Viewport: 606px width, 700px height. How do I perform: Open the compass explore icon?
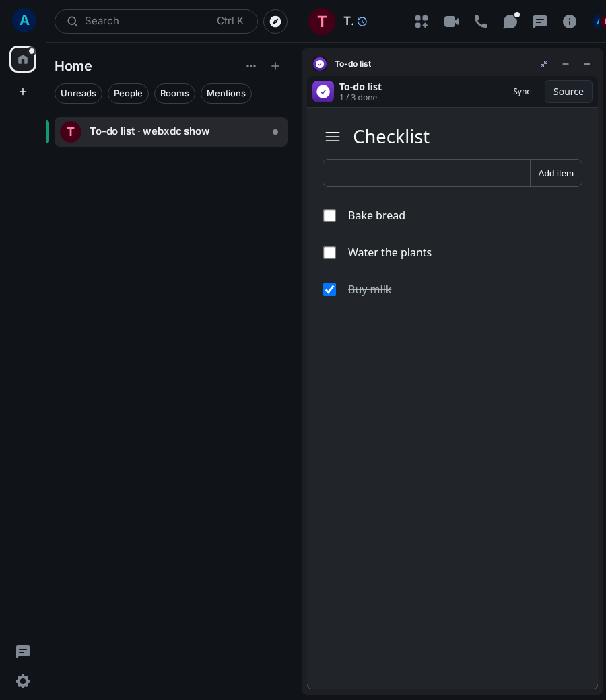pyautogui.click(x=275, y=22)
